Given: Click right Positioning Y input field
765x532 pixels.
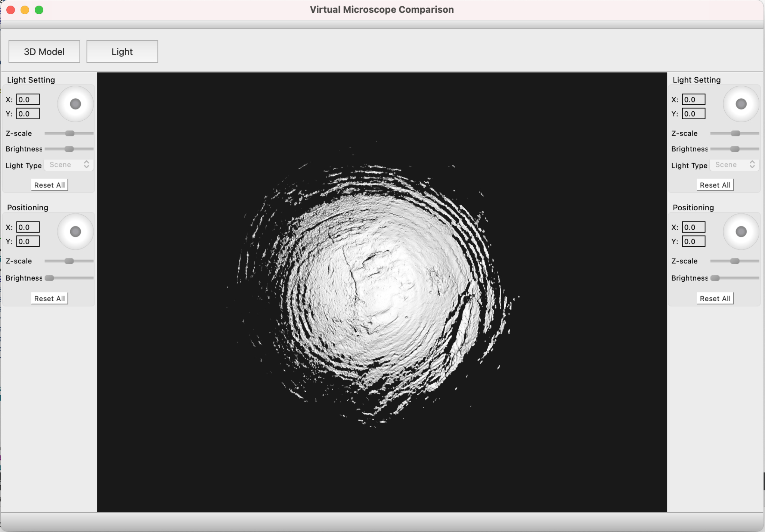Looking at the screenshot, I should (694, 241).
